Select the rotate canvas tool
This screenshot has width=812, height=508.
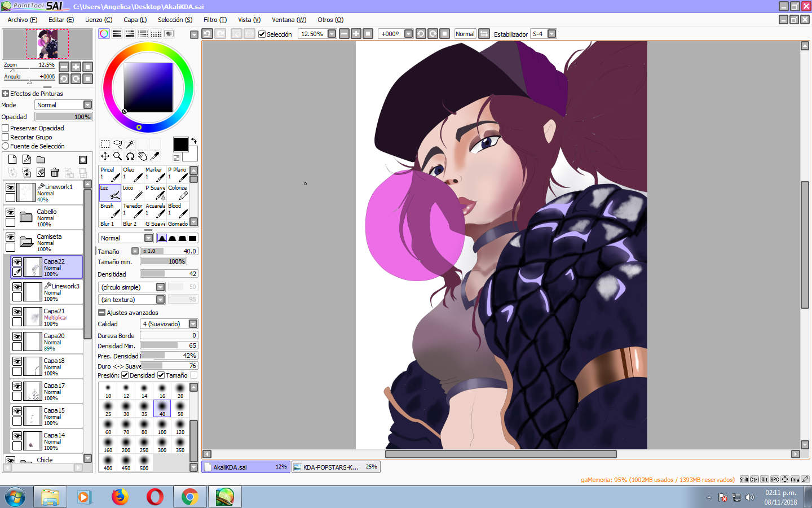(130, 156)
